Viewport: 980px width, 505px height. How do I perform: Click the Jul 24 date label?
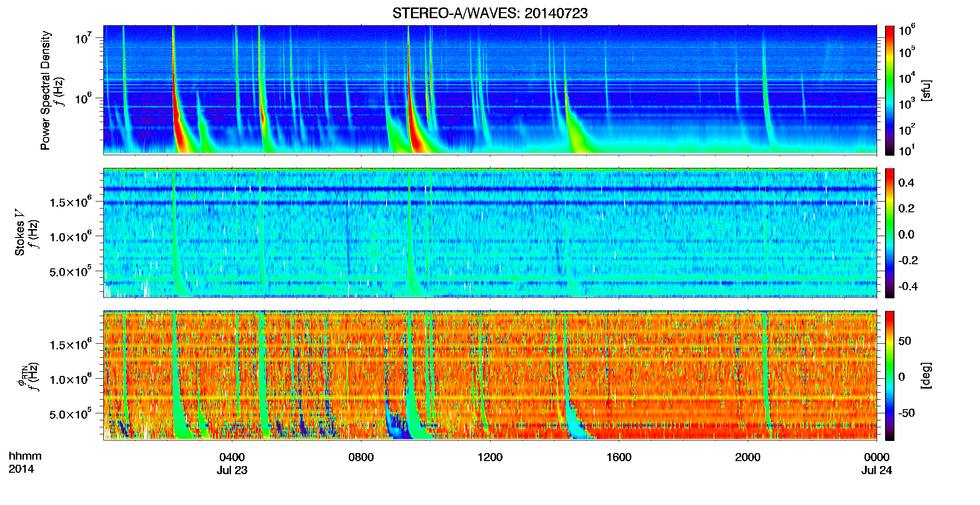tap(877, 470)
